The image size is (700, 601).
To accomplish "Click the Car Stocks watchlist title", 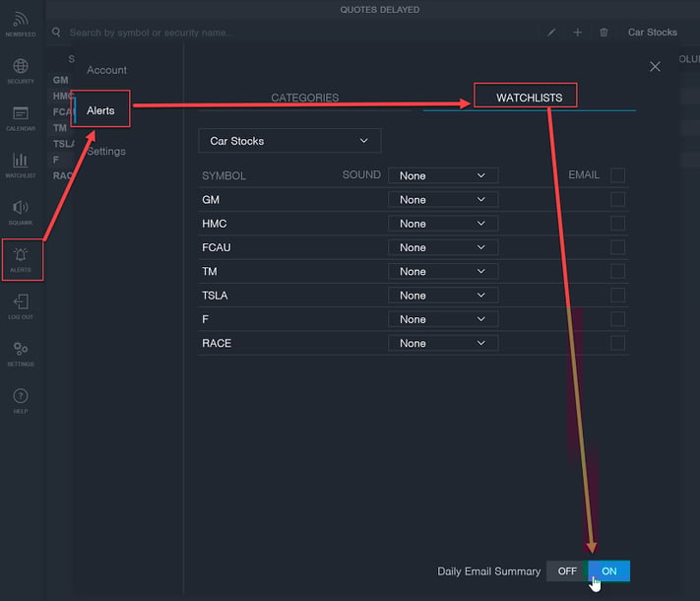I will click(x=652, y=33).
